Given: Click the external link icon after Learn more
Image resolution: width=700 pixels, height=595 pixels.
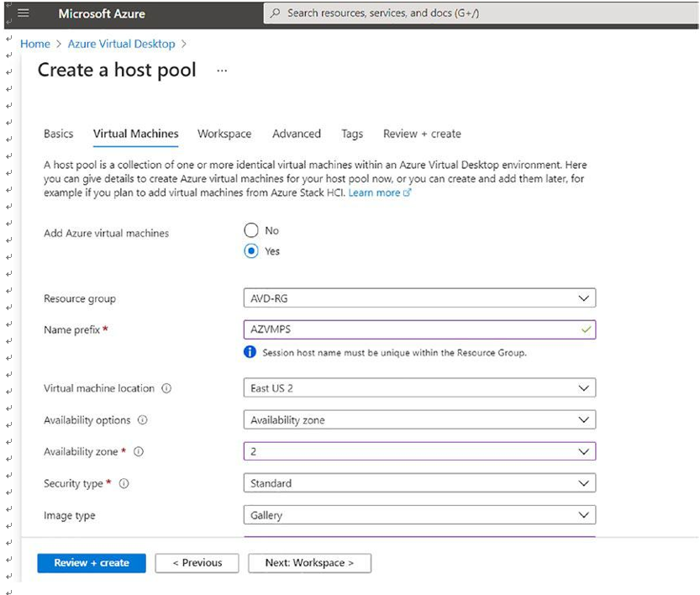Looking at the screenshot, I should (x=407, y=192).
